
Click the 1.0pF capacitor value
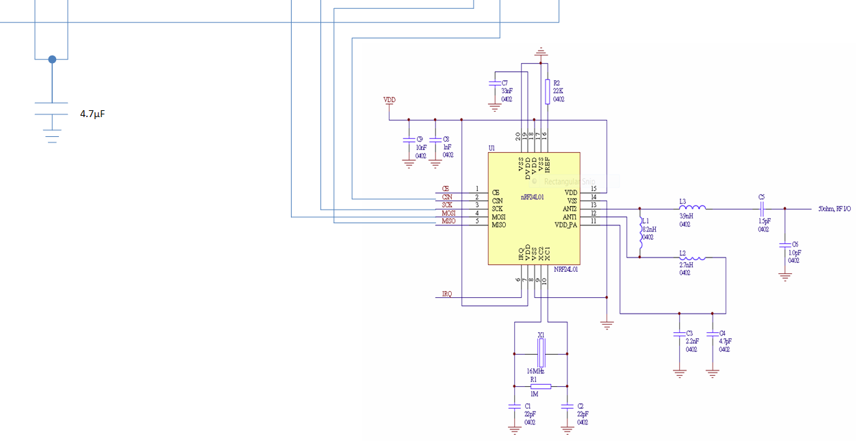(x=794, y=253)
